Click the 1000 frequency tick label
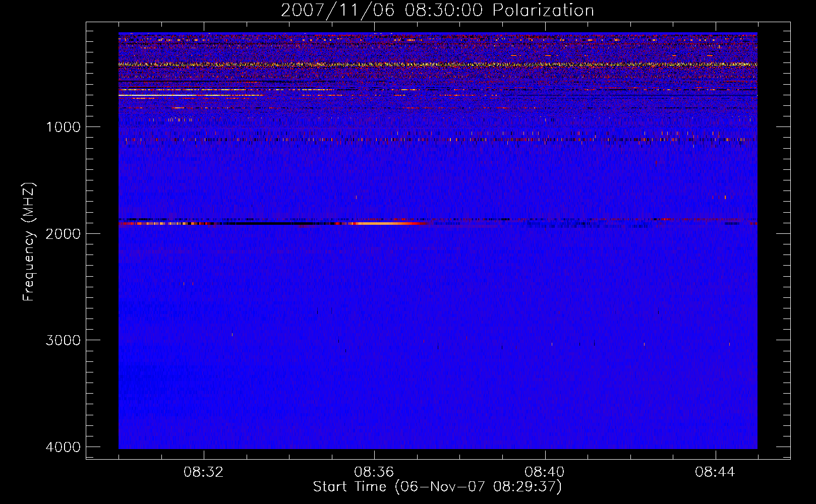Screen dimensions: 816x504 (x=63, y=127)
